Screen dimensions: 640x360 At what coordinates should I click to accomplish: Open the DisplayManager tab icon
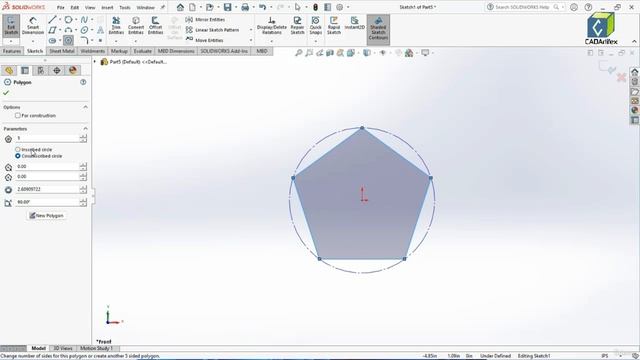(x=73, y=70)
